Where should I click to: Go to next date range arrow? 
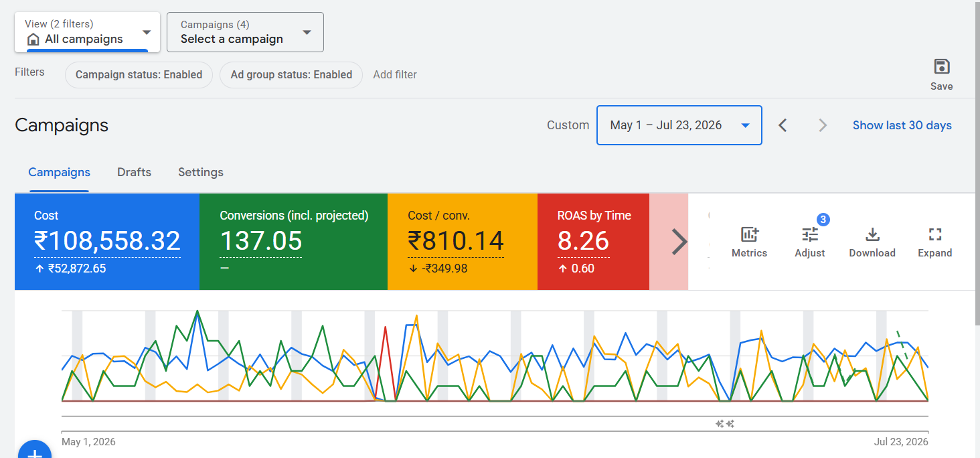click(x=823, y=125)
